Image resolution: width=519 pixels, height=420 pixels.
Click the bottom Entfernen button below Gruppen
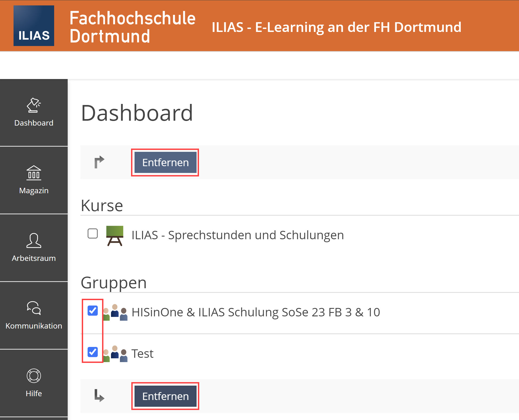[165, 396]
